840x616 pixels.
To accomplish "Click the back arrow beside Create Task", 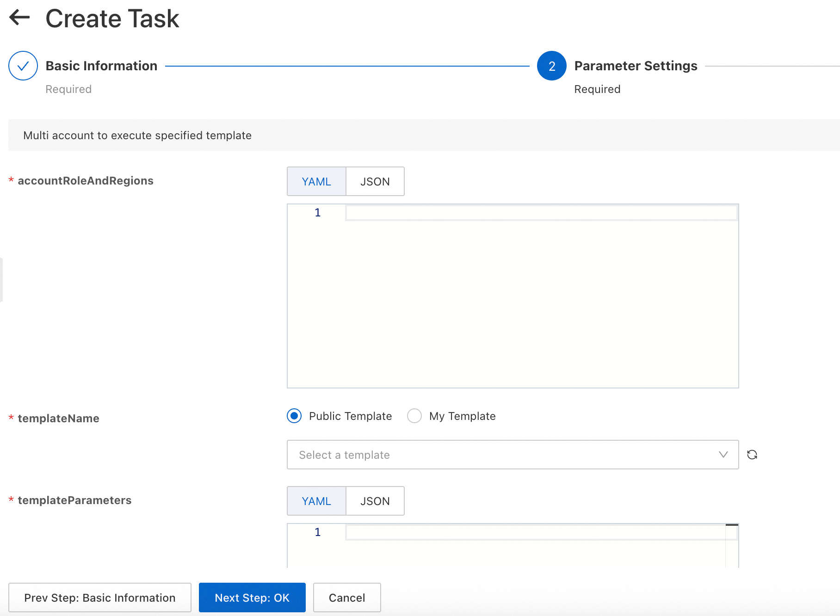I will (19, 18).
